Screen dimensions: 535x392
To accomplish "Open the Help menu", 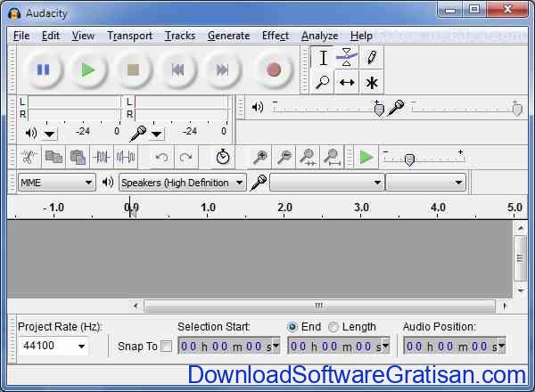I will point(361,36).
